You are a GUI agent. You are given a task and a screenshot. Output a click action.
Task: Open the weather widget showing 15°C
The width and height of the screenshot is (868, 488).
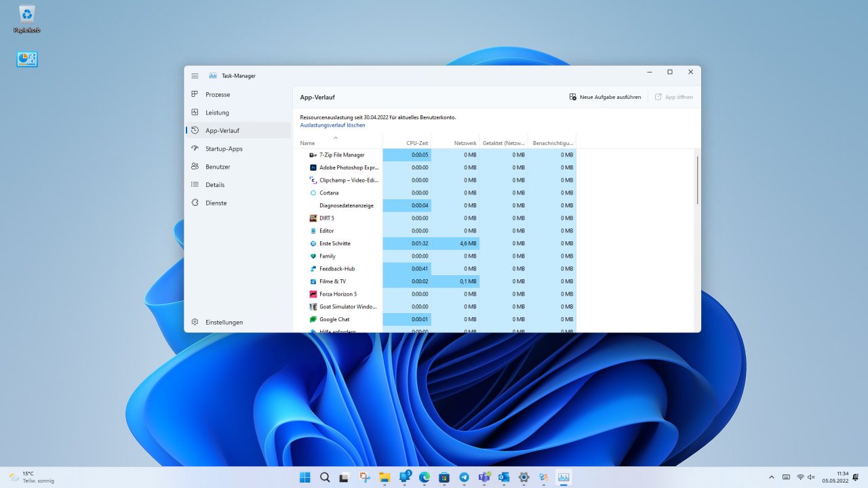pos(31,477)
